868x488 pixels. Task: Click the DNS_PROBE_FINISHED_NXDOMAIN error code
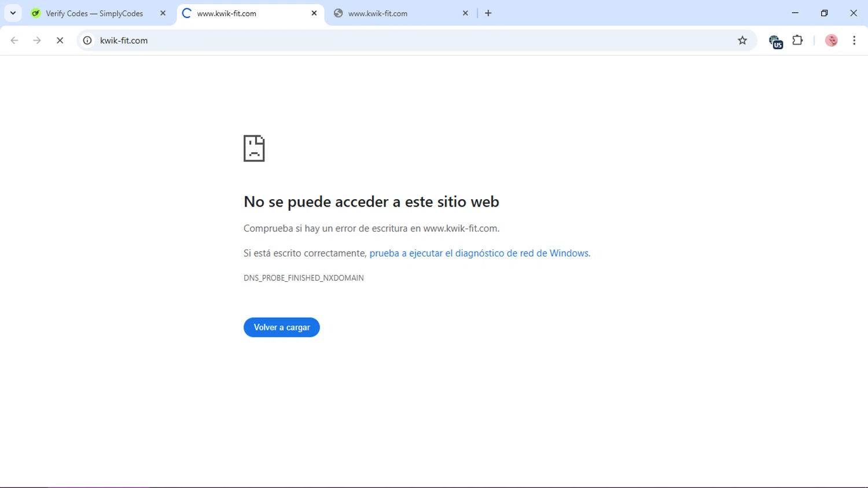click(304, 278)
